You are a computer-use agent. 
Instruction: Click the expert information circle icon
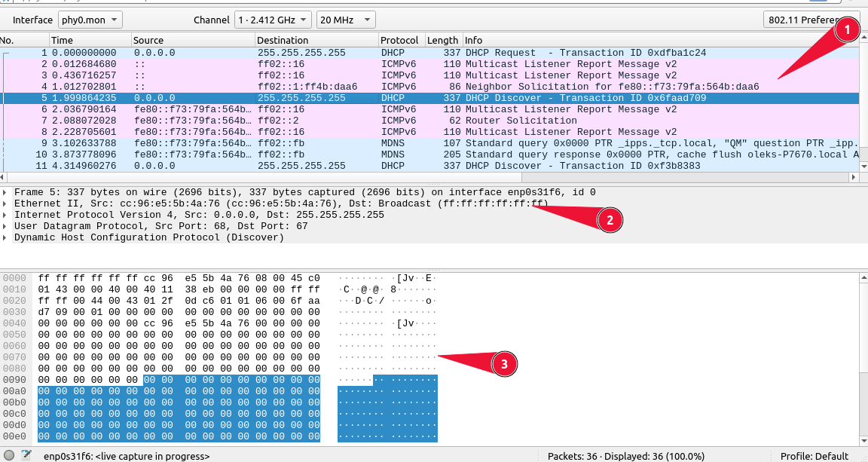(8, 455)
